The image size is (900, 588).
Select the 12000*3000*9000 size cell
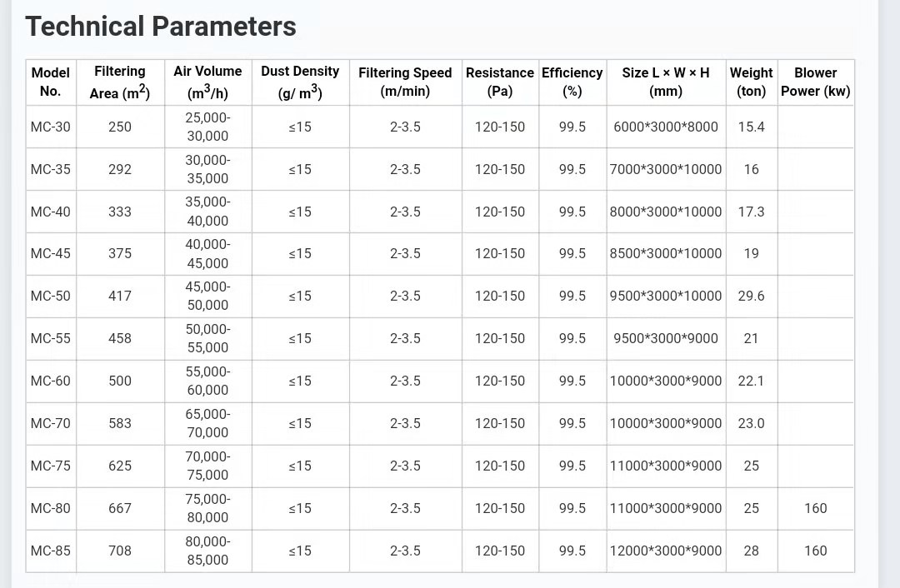[666, 551]
